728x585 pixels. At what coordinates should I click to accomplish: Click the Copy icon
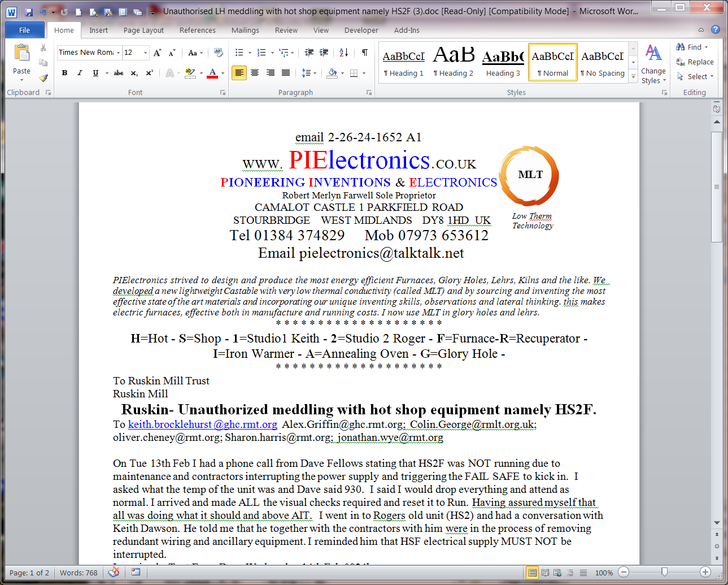click(x=43, y=63)
